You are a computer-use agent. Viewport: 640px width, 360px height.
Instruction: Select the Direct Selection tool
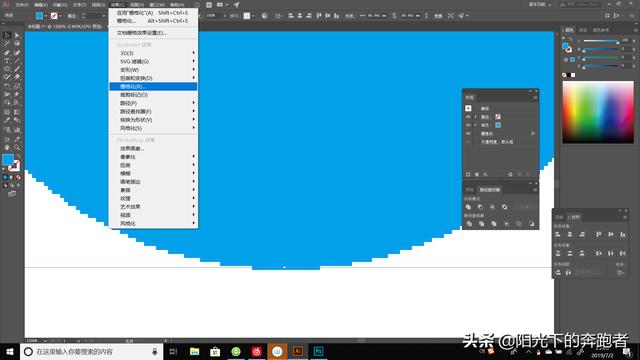(x=17, y=36)
